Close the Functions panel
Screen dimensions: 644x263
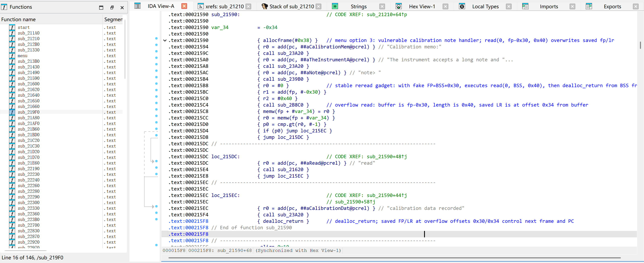point(122,7)
